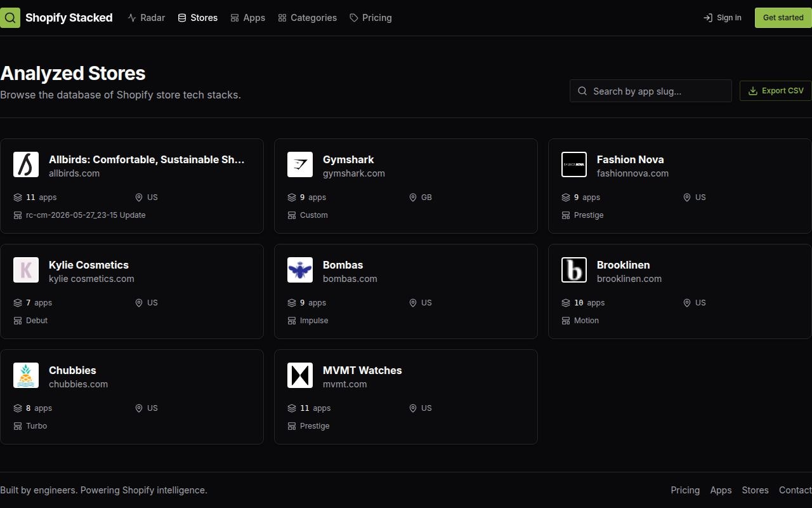Click the Sign in arrow icon
The image size is (812, 508).
tap(708, 18)
